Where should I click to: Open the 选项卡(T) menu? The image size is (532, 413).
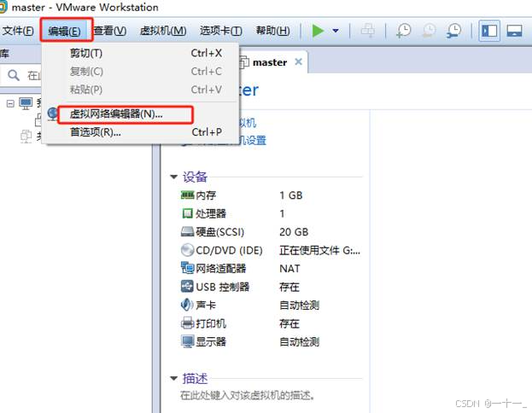coord(221,31)
